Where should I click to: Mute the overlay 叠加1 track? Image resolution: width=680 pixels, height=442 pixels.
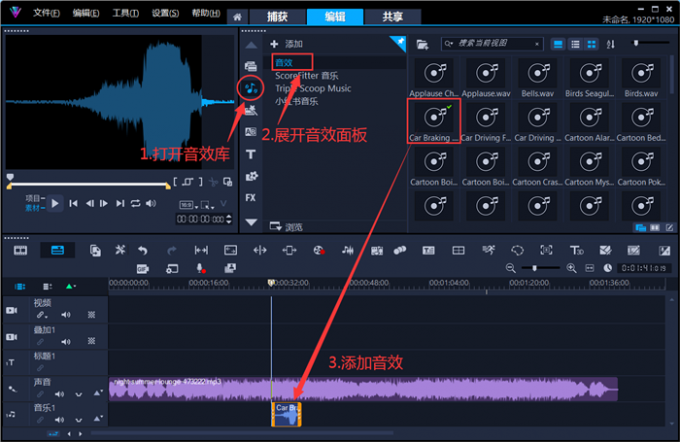[x=66, y=342]
